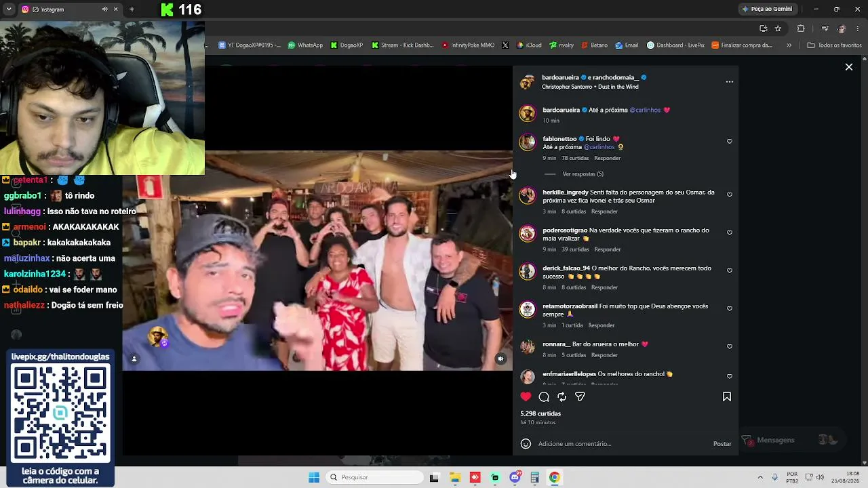Viewport: 868px width, 488px height.
Task: Open the Windows Start menu
Action: click(x=314, y=477)
